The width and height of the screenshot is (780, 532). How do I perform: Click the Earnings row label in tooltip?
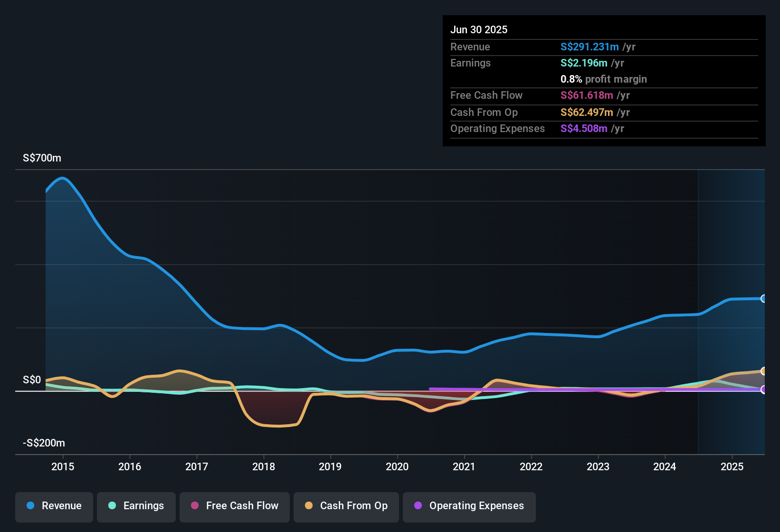[x=470, y=63]
